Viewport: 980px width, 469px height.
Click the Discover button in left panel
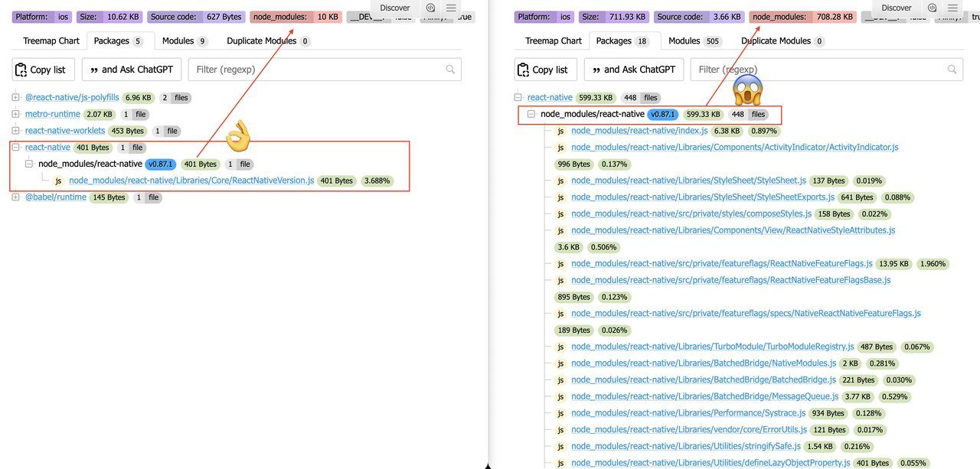click(395, 8)
